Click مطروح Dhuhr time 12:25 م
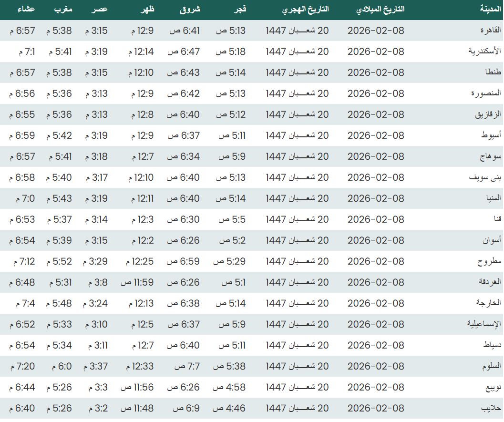Screen dimensions: 504x422 (x=140, y=261)
